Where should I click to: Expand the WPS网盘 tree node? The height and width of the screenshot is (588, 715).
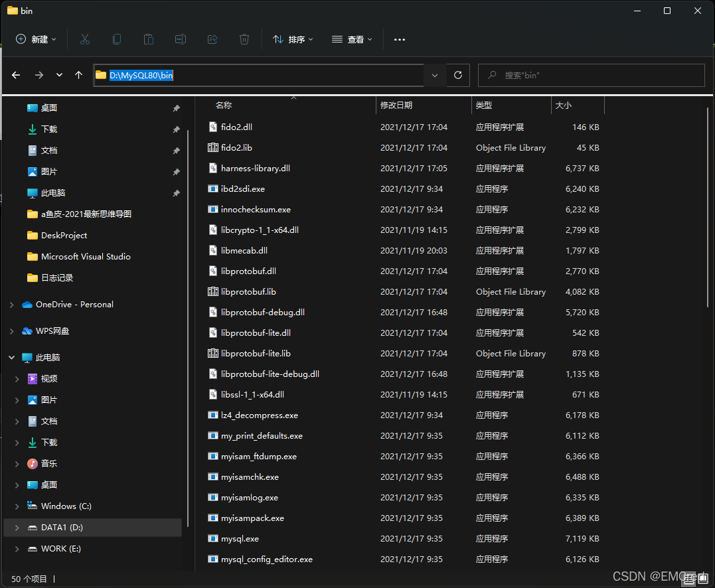[12, 331]
